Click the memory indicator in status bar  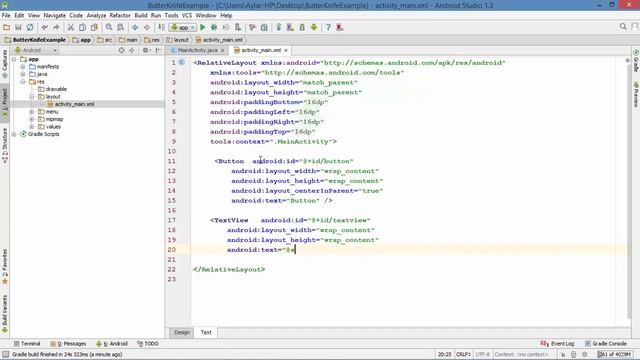click(x=614, y=354)
